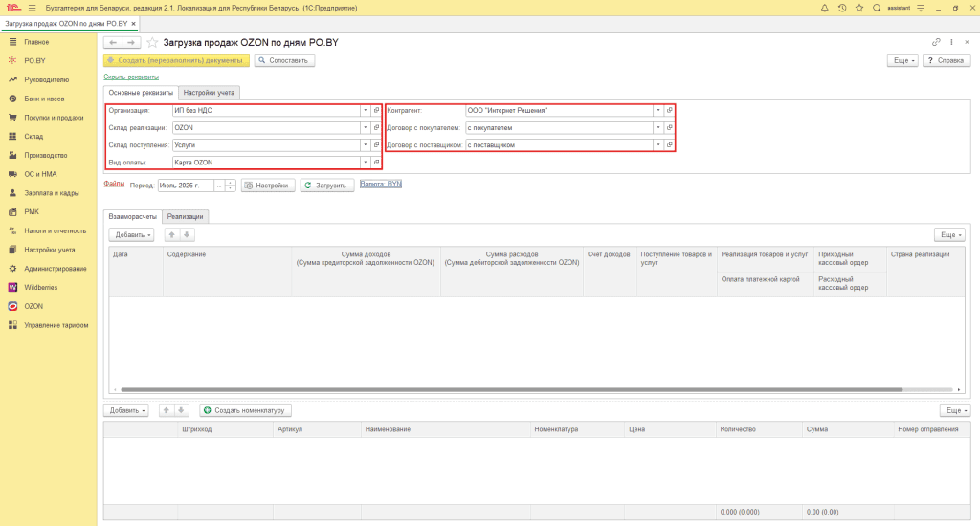Screen dimensions: 980x526
Task: Open Добавить menu of lower table
Action: 126,410
